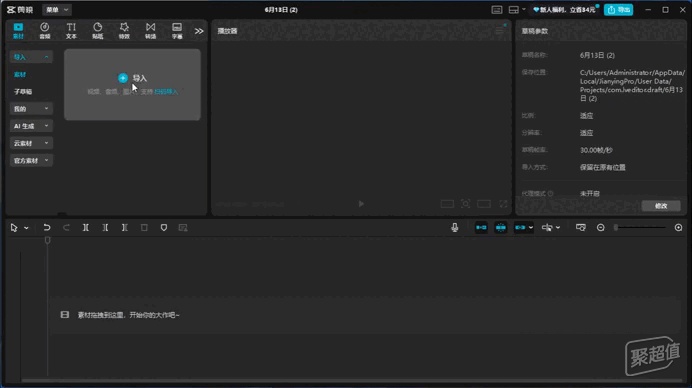The width and height of the screenshot is (692, 388).
Task: Click the timeline film strip placeholder icon
Action: pyautogui.click(x=64, y=315)
